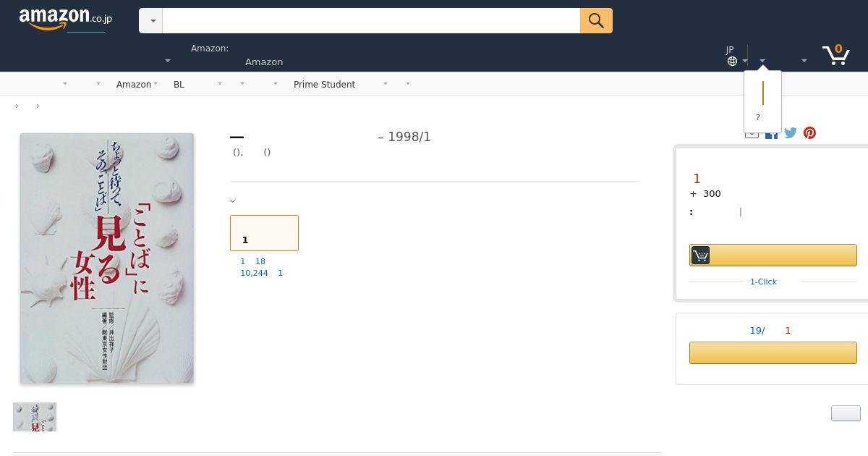Click the question mark in the account popup

click(758, 117)
